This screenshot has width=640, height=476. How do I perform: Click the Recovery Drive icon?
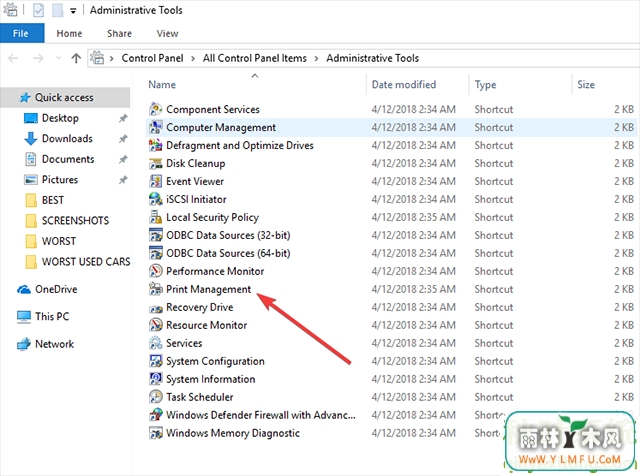[x=156, y=308]
